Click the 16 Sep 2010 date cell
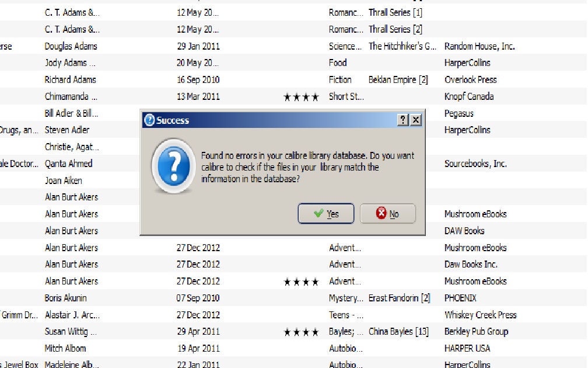Viewport: 588px width, 368px height. click(x=198, y=79)
